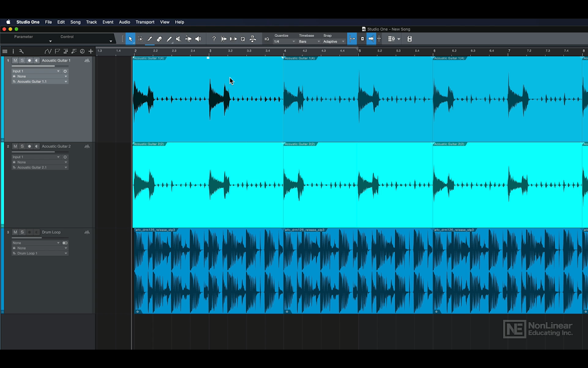Mute the Acoustic Guitar 1 track
Viewport: 588px width, 368px height.
pos(15,60)
